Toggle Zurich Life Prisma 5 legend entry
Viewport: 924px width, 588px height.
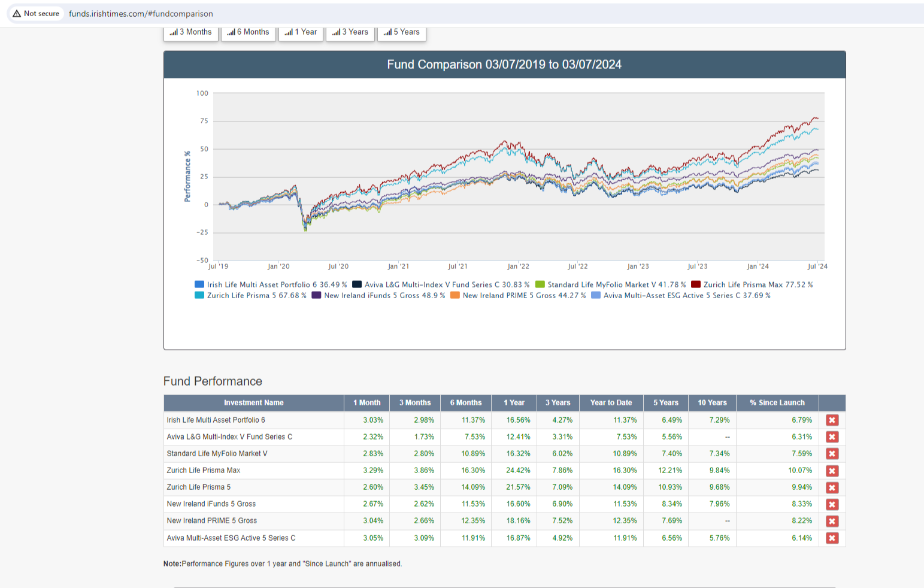pyautogui.click(x=250, y=296)
